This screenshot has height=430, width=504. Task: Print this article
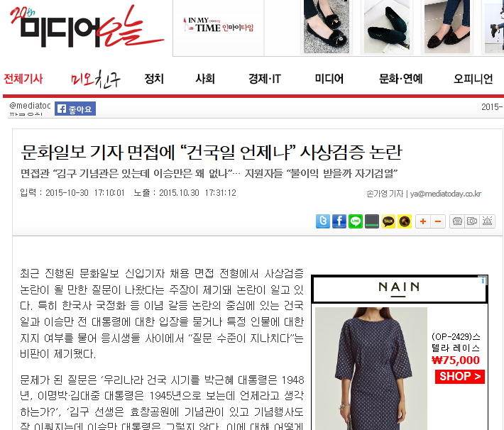tap(457, 221)
